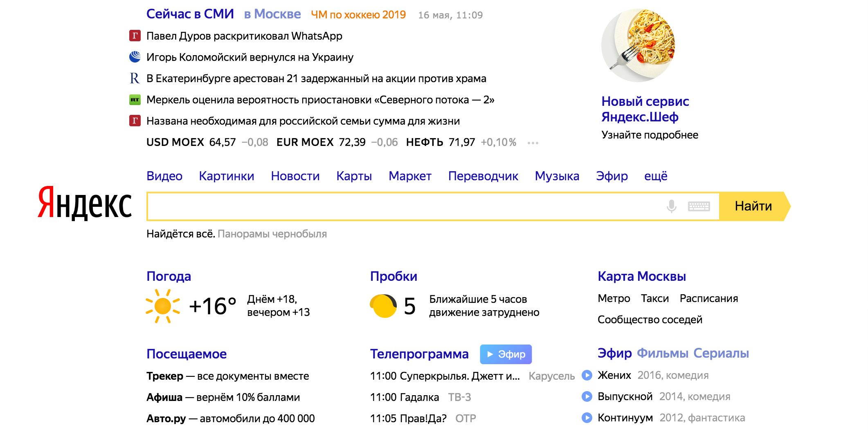Click the USD MOEX 64,57 rate
868x432 pixels.
pyautogui.click(x=191, y=142)
